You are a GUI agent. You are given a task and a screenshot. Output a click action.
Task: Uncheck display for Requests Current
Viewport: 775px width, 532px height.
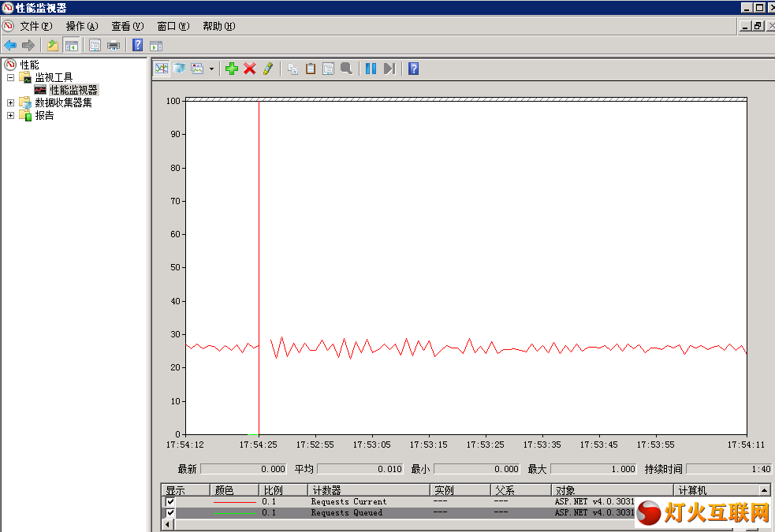tap(170, 501)
